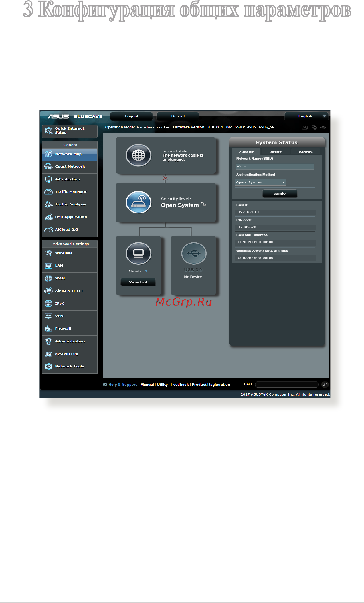Screen dimensions: 364x603
Task: Click the PIN code value 12345670
Action: pyautogui.click(x=247, y=227)
